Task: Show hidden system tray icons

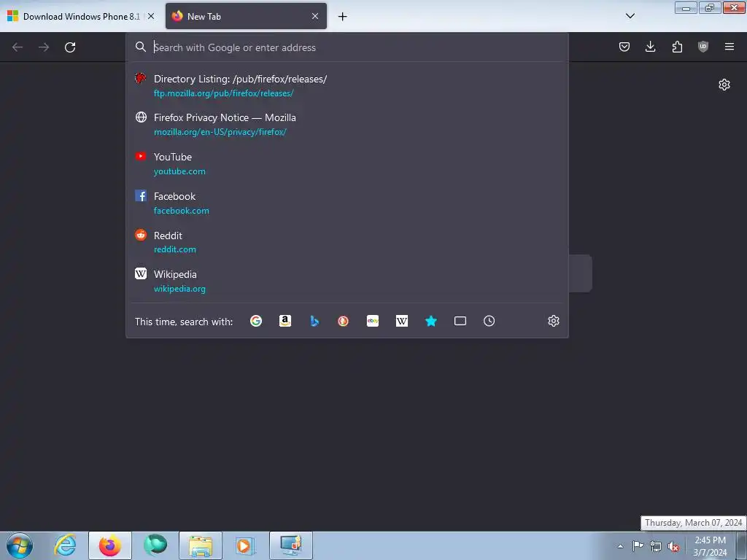Action: pyautogui.click(x=620, y=546)
